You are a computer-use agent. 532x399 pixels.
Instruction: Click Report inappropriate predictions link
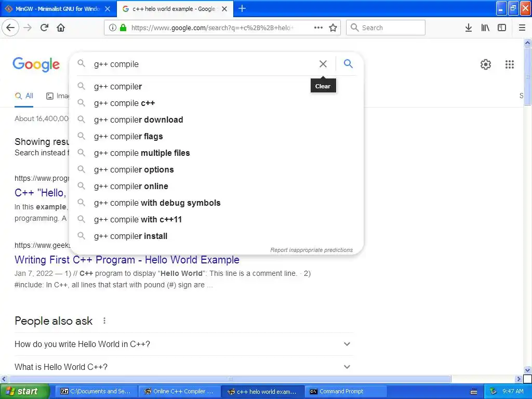[312, 250]
